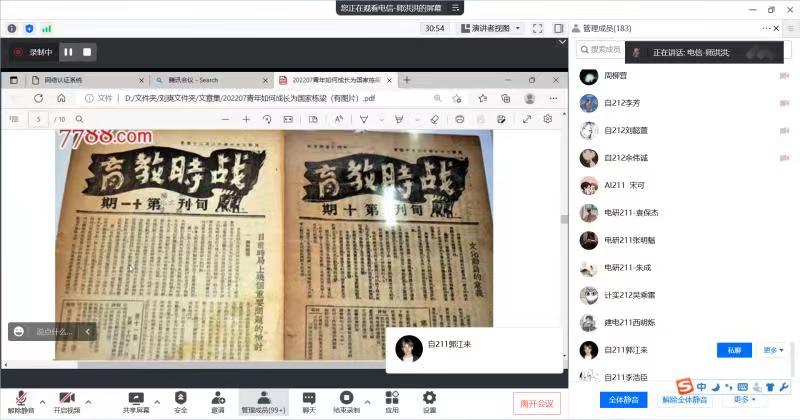800x420 pixels.
Task: Open the 安全 (Security) shield icon
Action: pyautogui.click(x=181, y=398)
